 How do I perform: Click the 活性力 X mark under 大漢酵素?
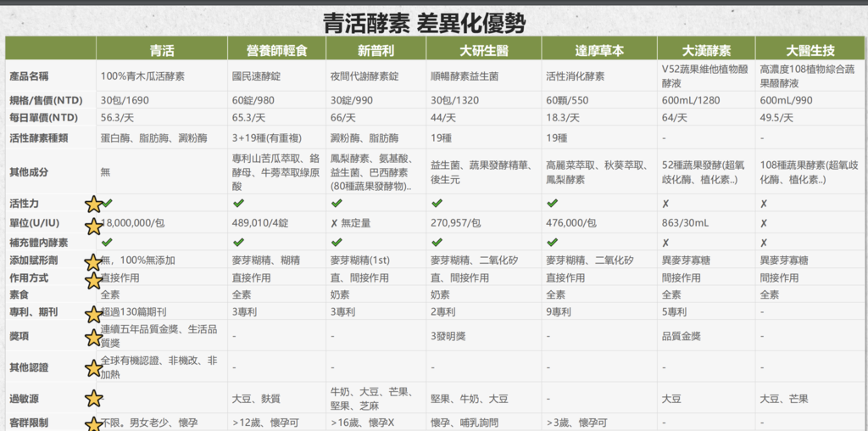click(665, 204)
